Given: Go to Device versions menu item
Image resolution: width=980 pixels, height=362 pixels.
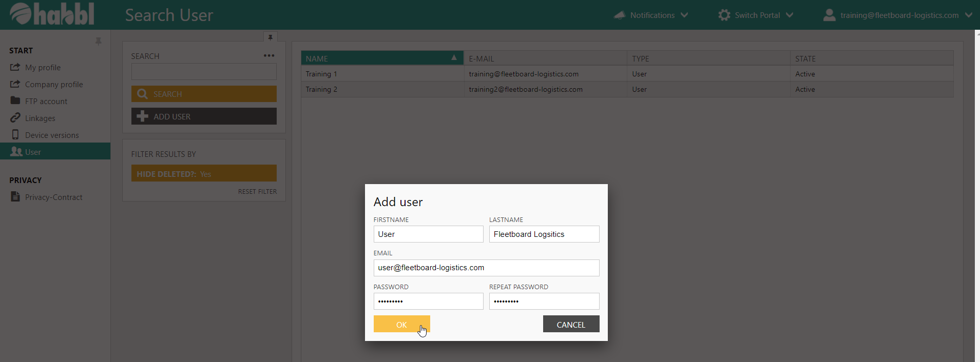Looking at the screenshot, I should [52, 135].
